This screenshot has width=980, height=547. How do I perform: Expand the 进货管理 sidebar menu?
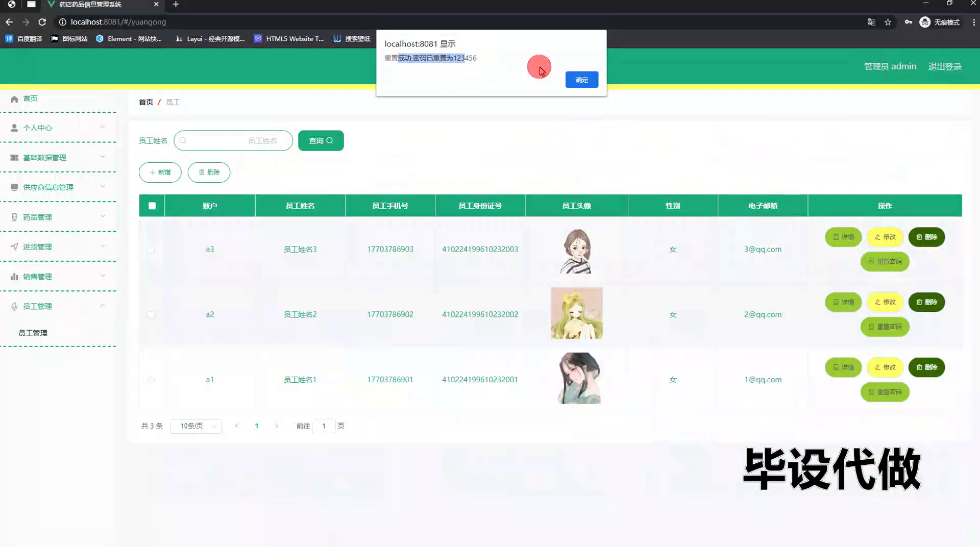click(x=58, y=246)
